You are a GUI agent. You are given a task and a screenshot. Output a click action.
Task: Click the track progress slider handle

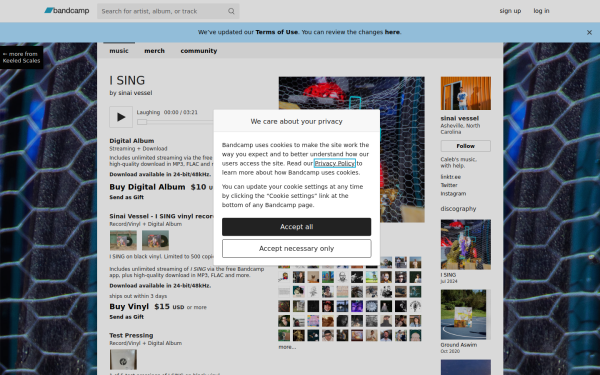pos(142,122)
